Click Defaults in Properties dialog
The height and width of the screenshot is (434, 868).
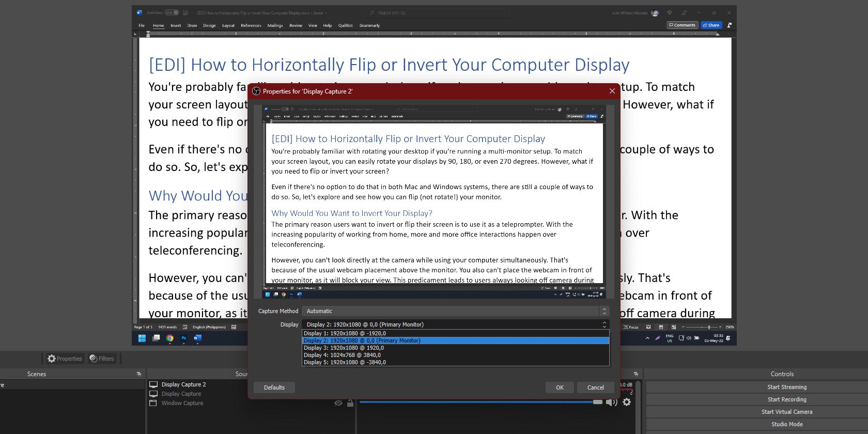coord(274,388)
